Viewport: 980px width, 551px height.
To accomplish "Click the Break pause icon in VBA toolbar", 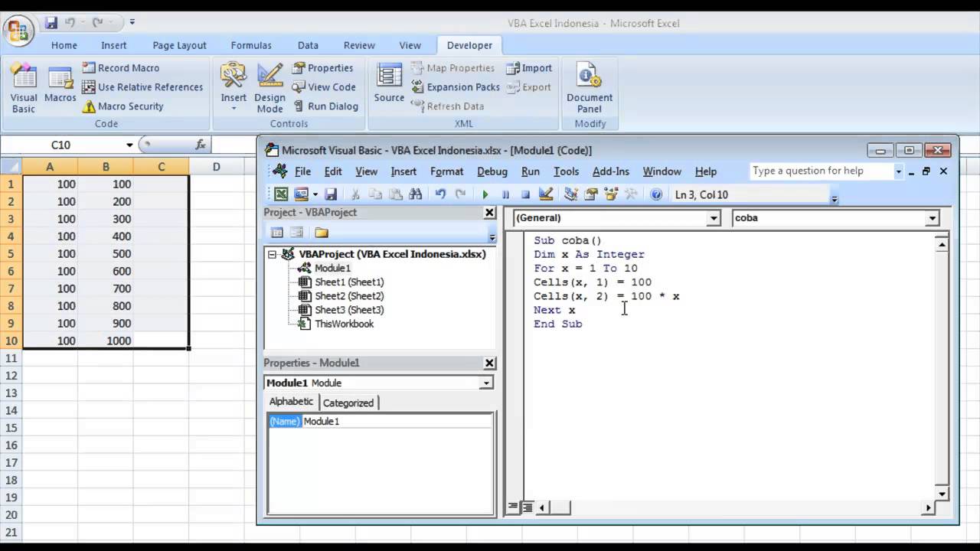I will point(505,194).
